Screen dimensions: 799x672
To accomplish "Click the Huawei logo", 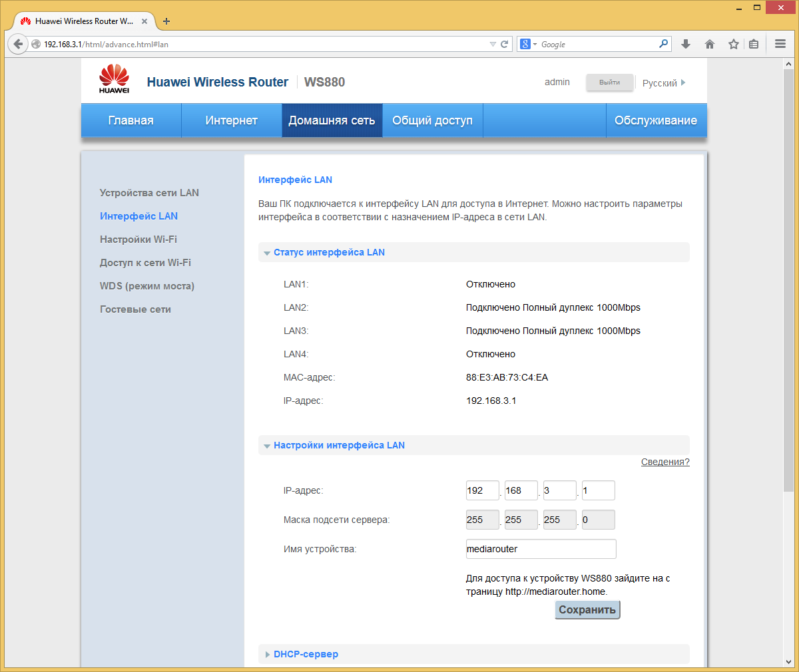I will (114, 79).
